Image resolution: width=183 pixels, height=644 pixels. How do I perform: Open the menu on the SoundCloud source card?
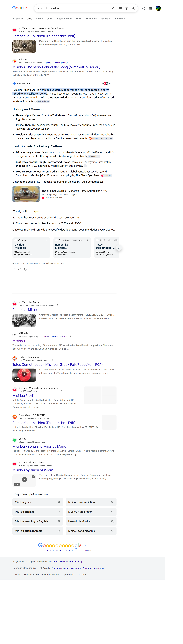(x=87, y=240)
